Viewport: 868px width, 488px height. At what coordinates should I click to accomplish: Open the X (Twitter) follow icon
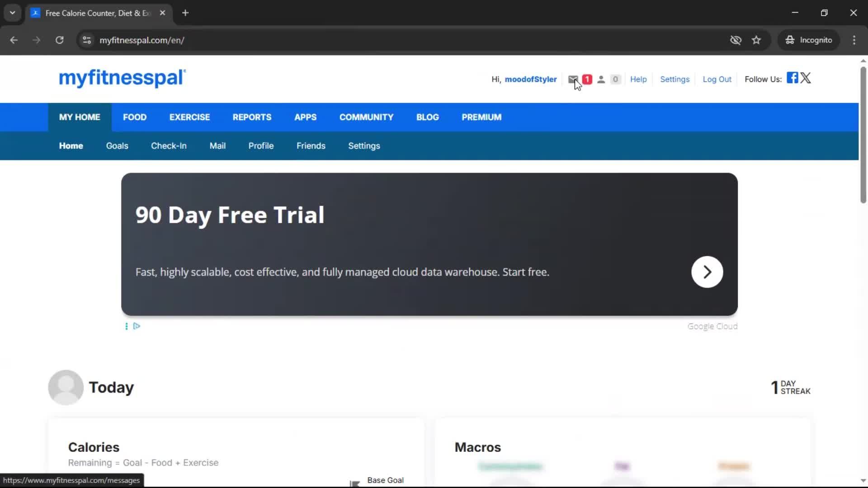(806, 78)
